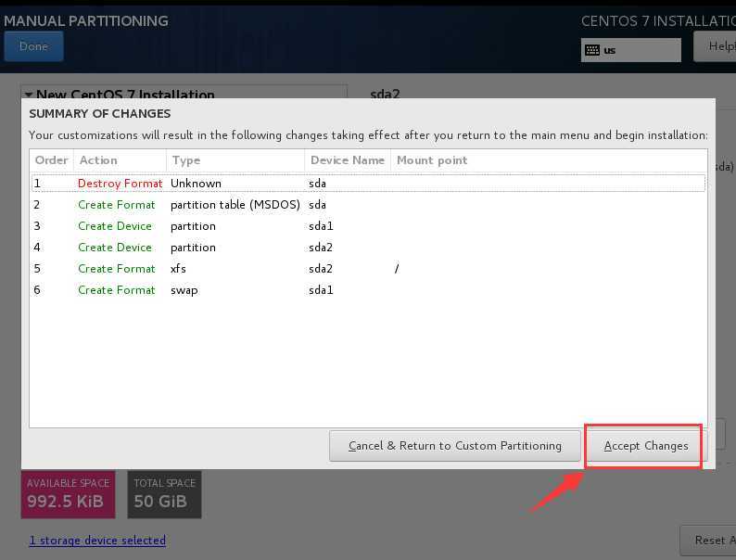736x560 pixels.
Task: Sort by the Type column header
Action: click(235, 160)
